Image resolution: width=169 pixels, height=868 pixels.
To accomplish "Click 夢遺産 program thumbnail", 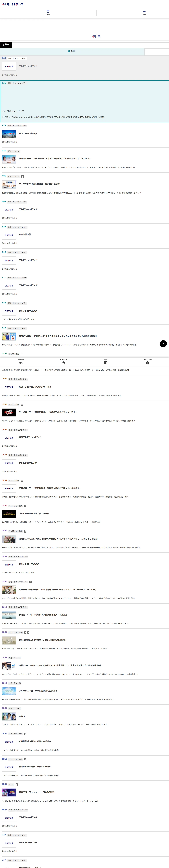I will 9,615.
